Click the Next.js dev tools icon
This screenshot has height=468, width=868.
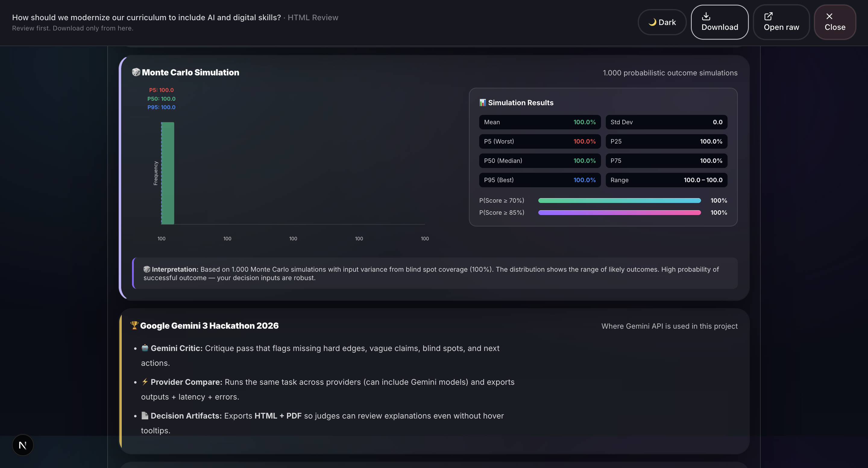coord(23,445)
